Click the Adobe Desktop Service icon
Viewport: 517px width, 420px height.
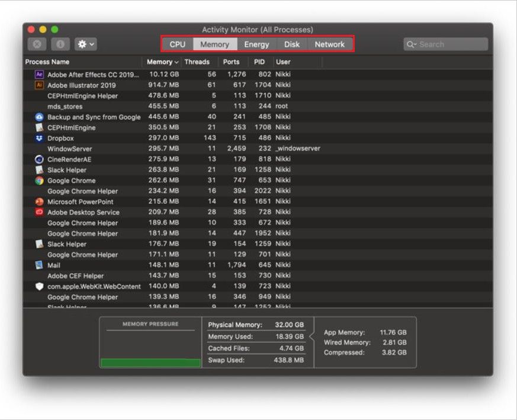[39, 212]
